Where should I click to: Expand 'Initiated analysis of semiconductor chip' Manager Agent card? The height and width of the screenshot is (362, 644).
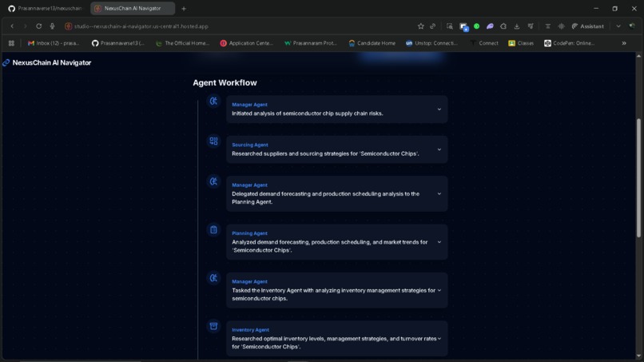[439, 109]
